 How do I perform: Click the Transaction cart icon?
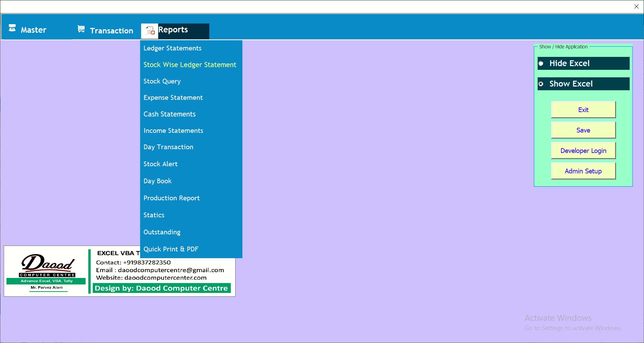(x=81, y=29)
